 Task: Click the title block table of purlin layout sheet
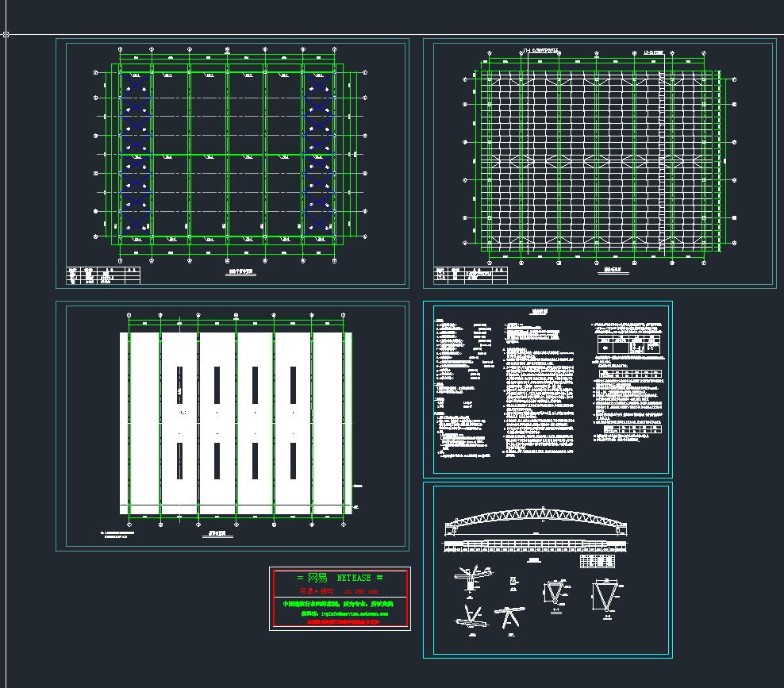[471, 275]
